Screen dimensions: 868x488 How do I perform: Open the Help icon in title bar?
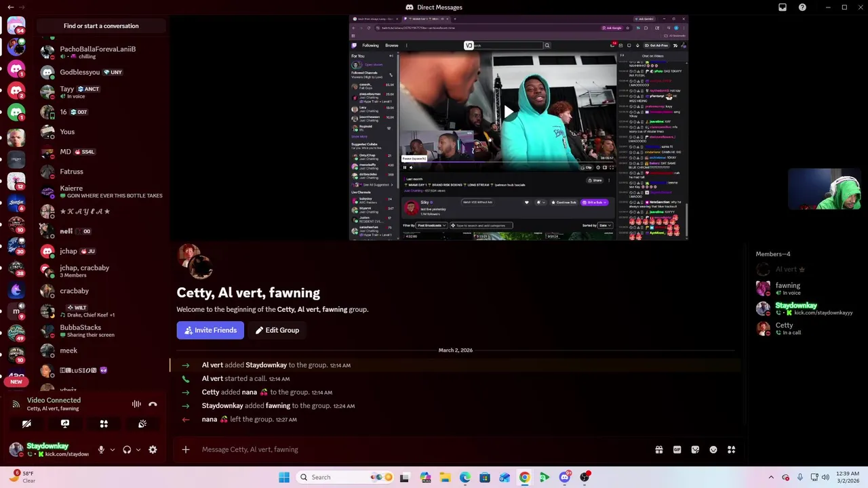pyautogui.click(x=802, y=7)
